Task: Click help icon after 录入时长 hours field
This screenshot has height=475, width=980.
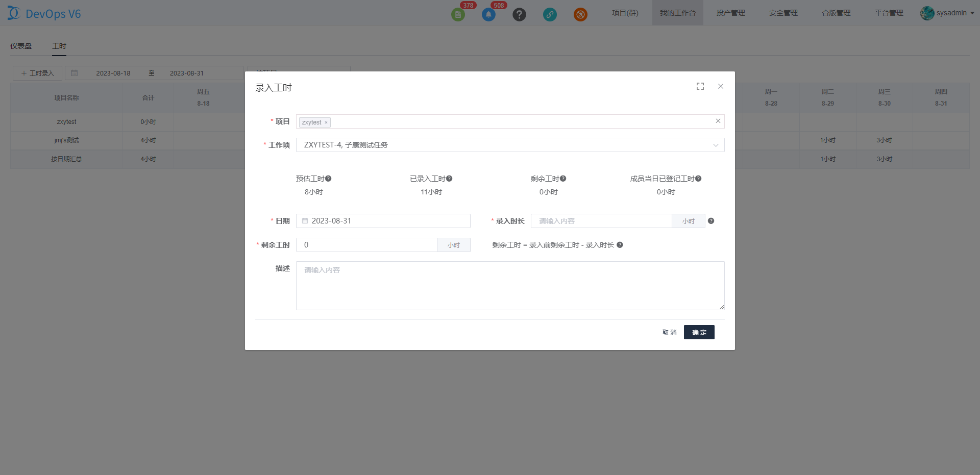Action: click(711, 221)
